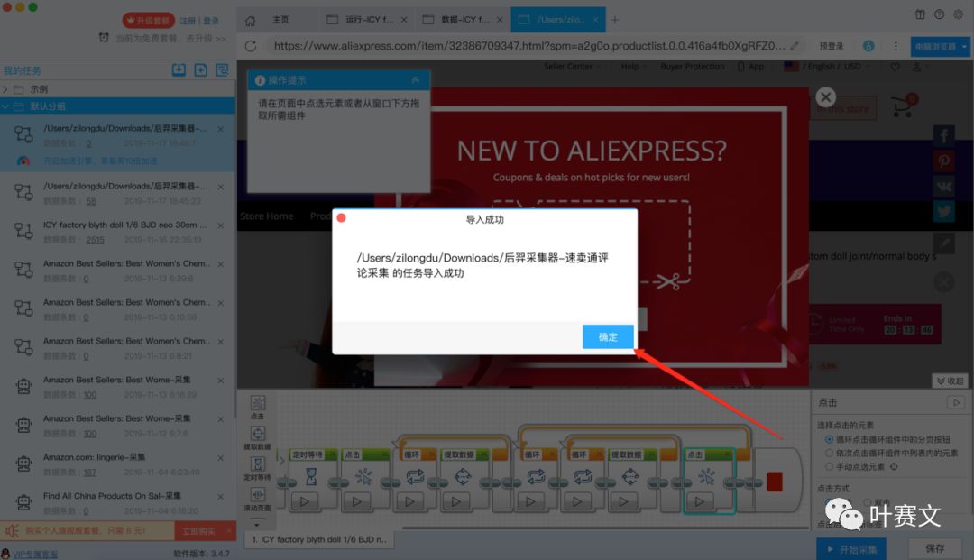Click the Facebook share icon on webpage

(943, 135)
